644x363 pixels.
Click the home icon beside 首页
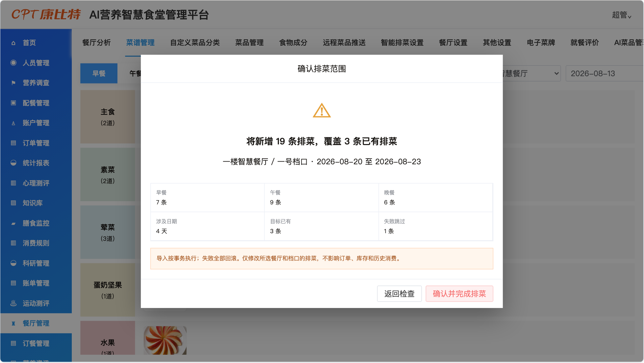coord(13,43)
